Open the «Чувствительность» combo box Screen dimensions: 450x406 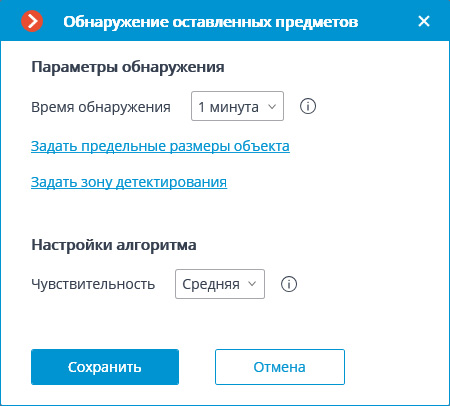(220, 284)
